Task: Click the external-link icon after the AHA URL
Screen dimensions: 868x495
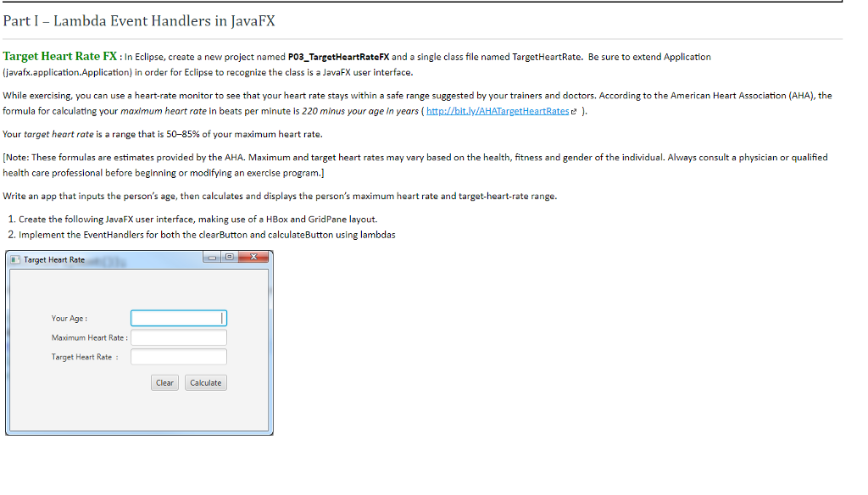Action: click(574, 111)
